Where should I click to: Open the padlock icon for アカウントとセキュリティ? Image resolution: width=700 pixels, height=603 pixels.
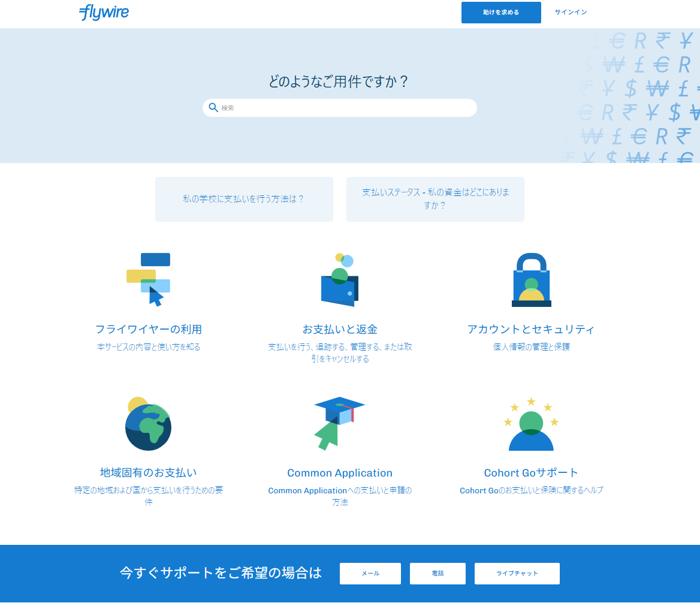click(531, 279)
